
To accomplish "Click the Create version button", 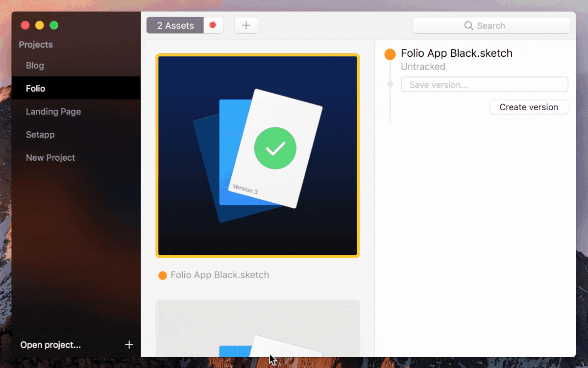I will pos(529,107).
